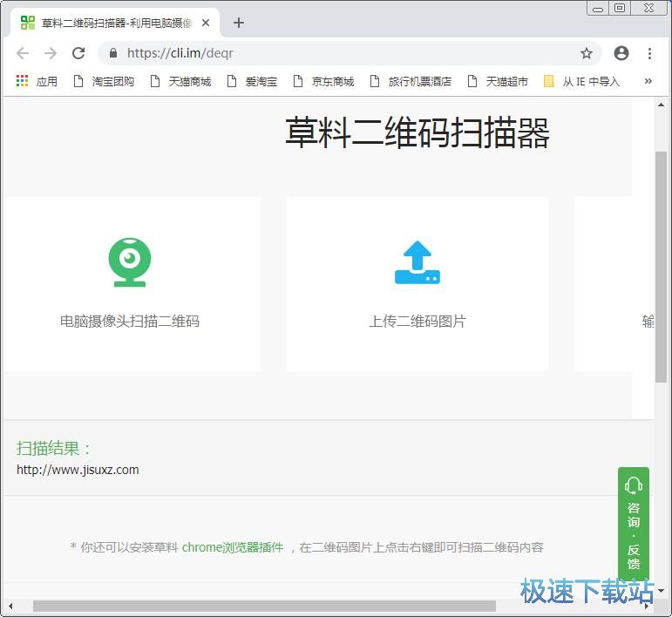Open the Chrome profile avatar icon
The image size is (672, 617).
pyautogui.click(x=621, y=53)
